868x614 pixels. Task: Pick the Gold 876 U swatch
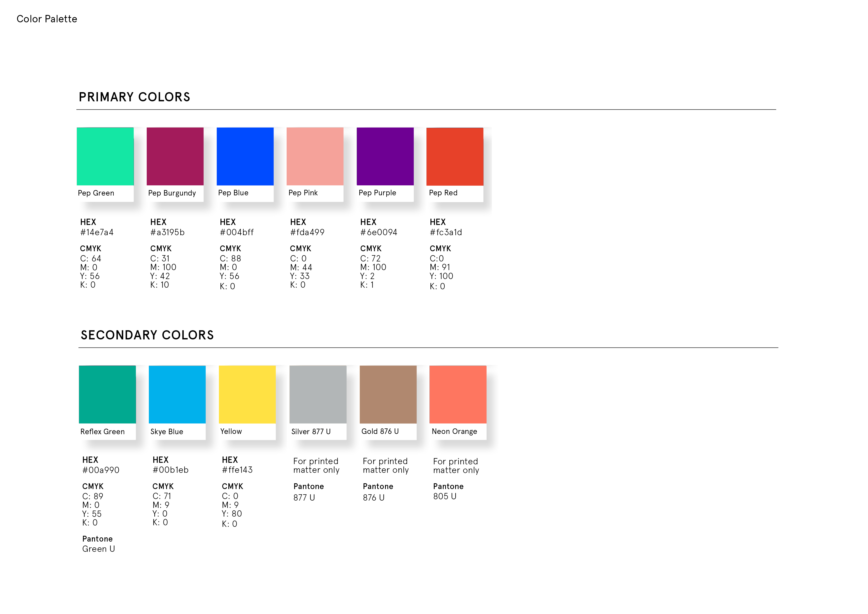tap(388, 394)
